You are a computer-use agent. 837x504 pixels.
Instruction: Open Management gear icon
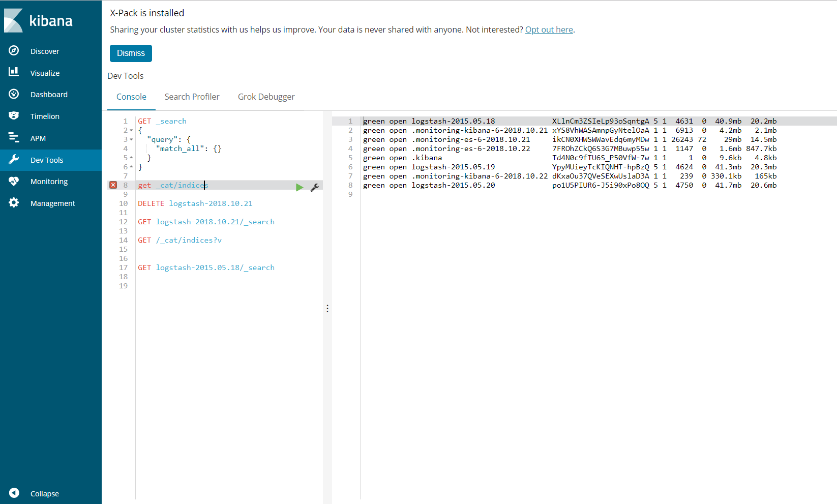14,202
